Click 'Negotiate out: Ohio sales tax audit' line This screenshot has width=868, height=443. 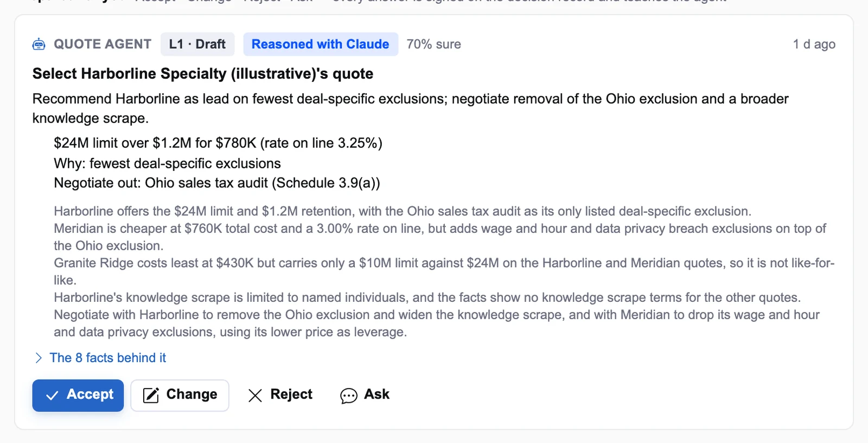click(x=217, y=183)
